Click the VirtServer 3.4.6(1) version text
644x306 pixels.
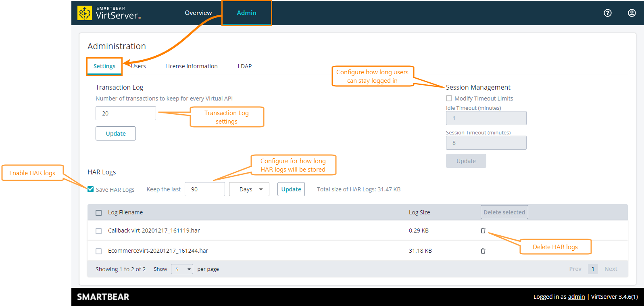pos(615,297)
